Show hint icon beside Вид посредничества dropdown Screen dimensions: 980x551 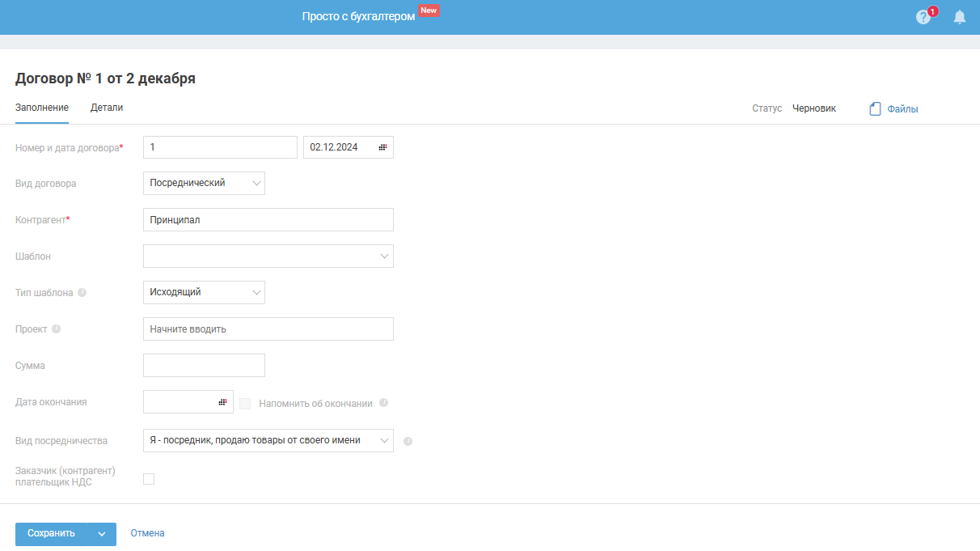(408, 441)
